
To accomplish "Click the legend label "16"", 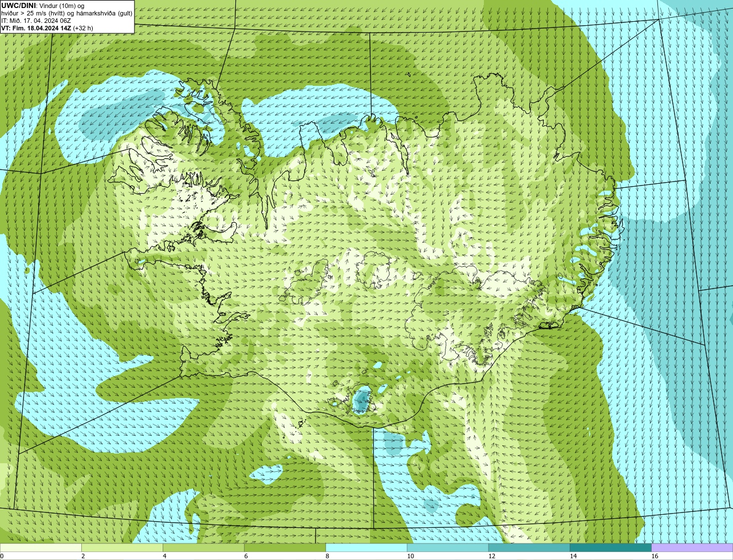I will [x=655, y=556].
